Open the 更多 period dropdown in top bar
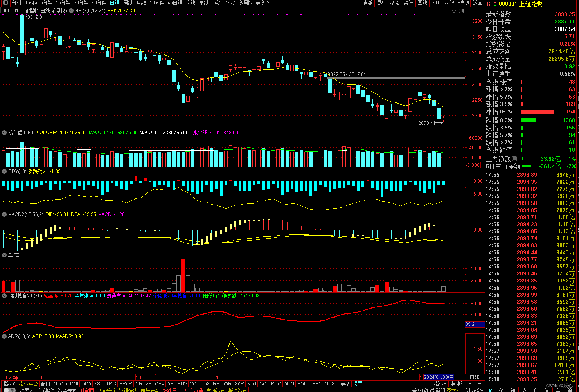 coord(263,3)
